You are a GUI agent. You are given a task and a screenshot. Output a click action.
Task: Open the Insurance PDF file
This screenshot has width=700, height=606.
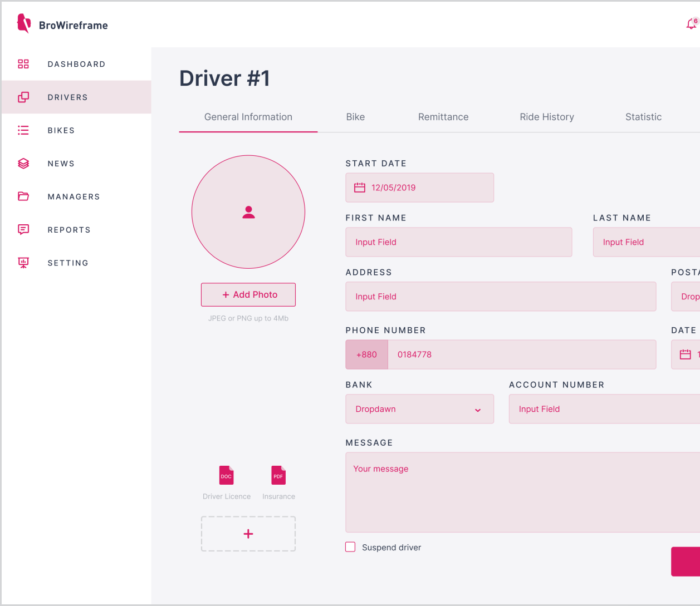(278, 475)
